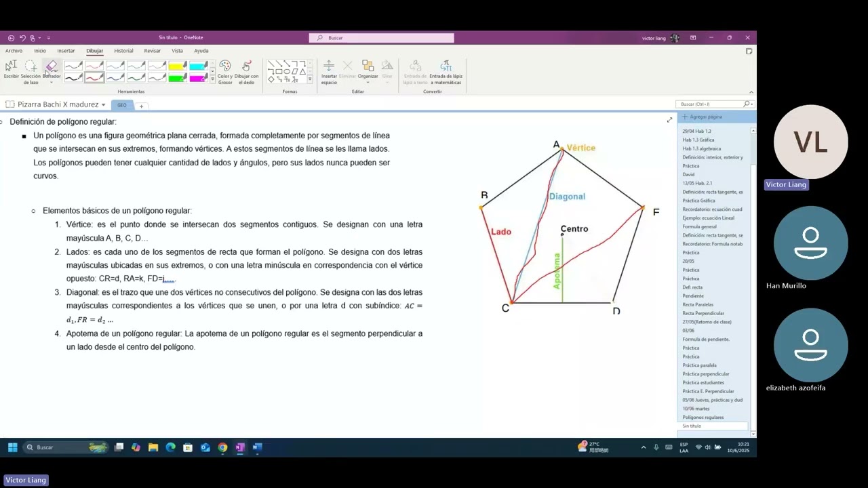Expand the Pizarra Bachi X madurez notebook dropdown

coord(103,105)
